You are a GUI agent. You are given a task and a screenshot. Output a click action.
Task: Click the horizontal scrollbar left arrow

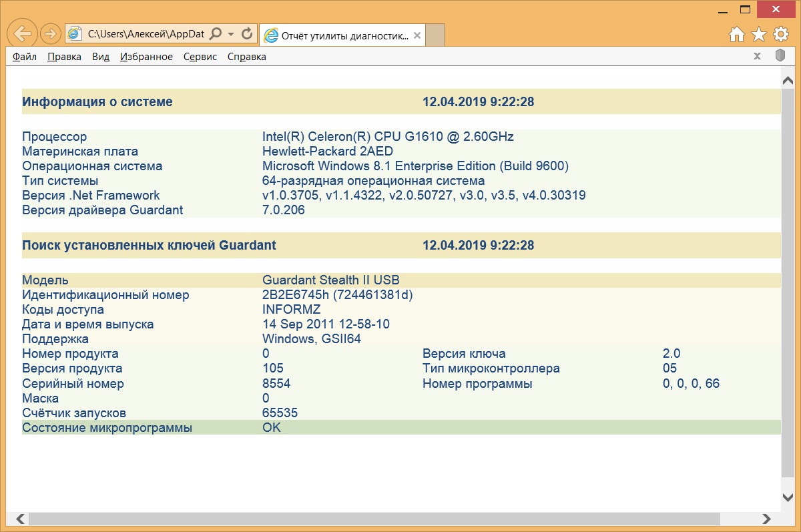[x=21, y=519]
